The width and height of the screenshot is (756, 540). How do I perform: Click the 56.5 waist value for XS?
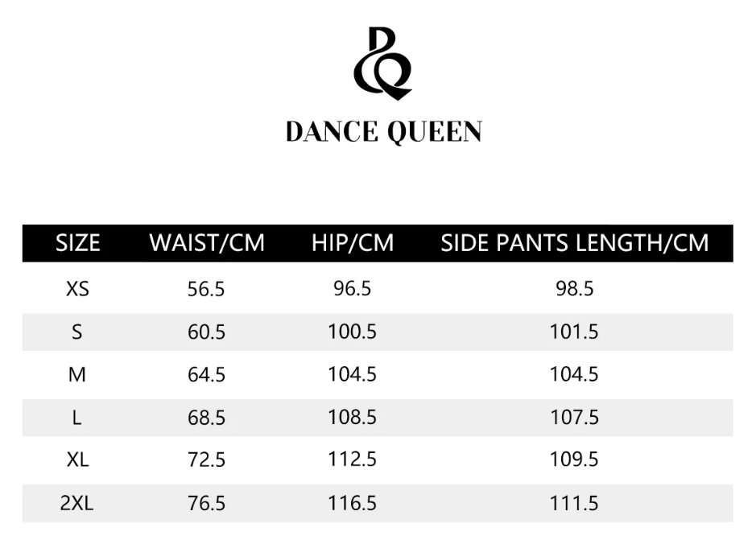(x=206, y=290)
